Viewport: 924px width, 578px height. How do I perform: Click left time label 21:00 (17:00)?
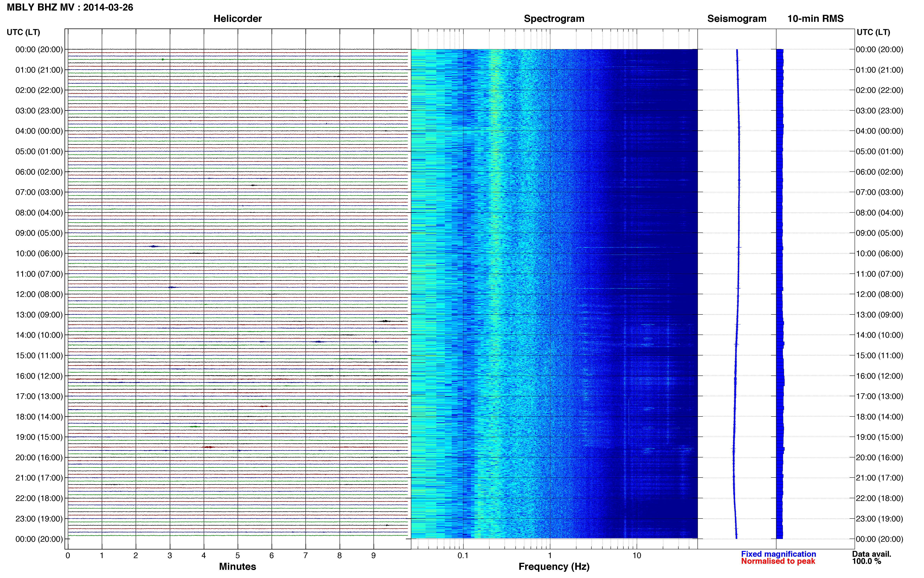coord(39,478)
